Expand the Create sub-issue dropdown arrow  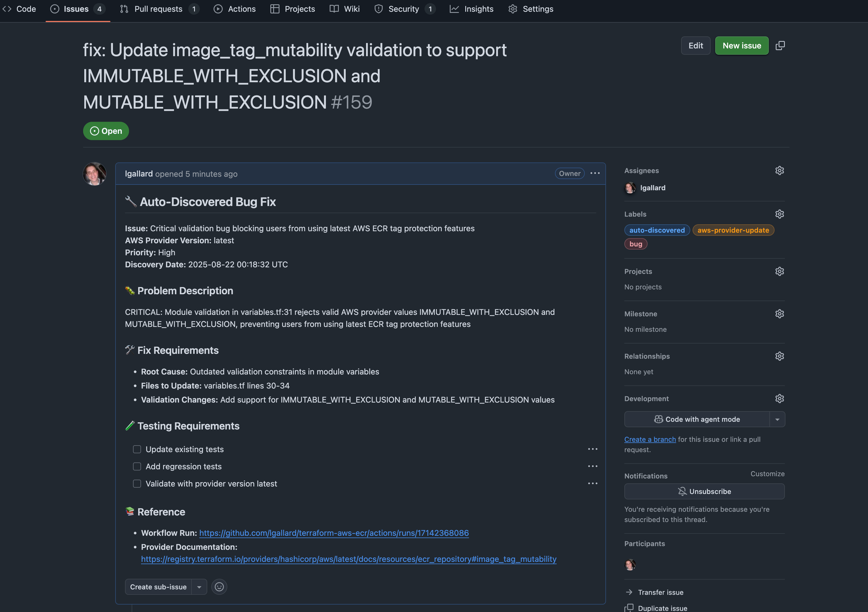coord(199,587)
